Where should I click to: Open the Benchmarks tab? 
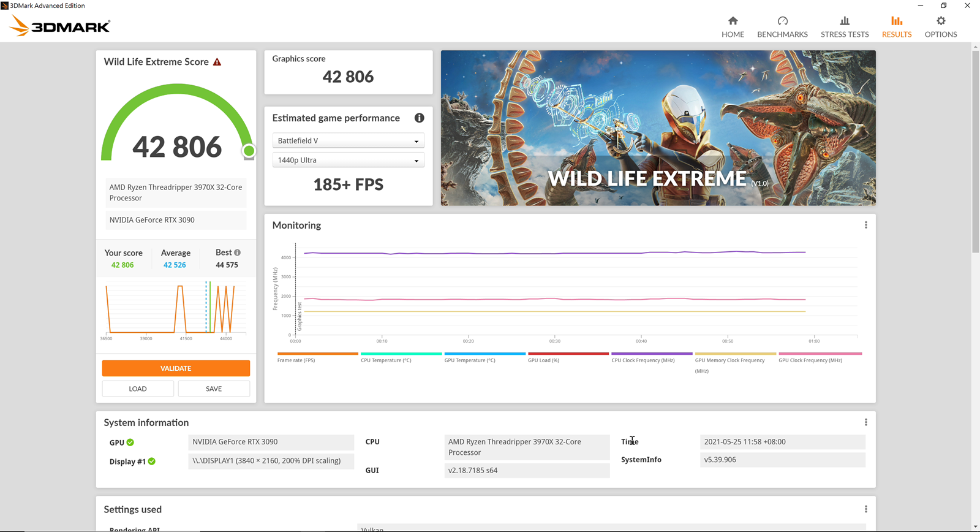782,27
